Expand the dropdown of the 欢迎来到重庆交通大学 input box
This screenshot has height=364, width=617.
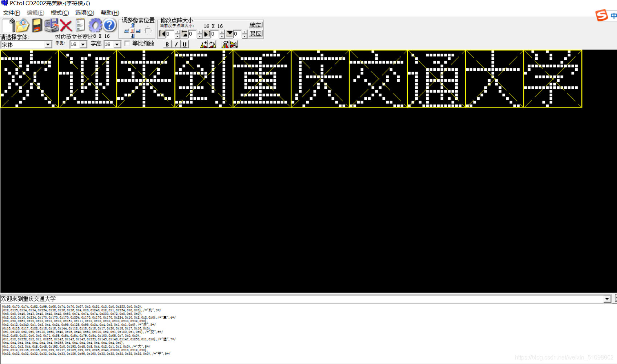607,299
